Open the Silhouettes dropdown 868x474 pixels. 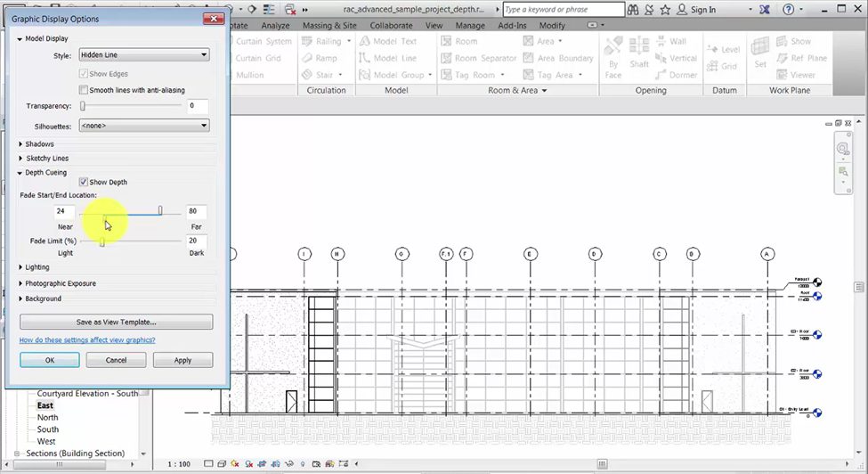point(143,126)
